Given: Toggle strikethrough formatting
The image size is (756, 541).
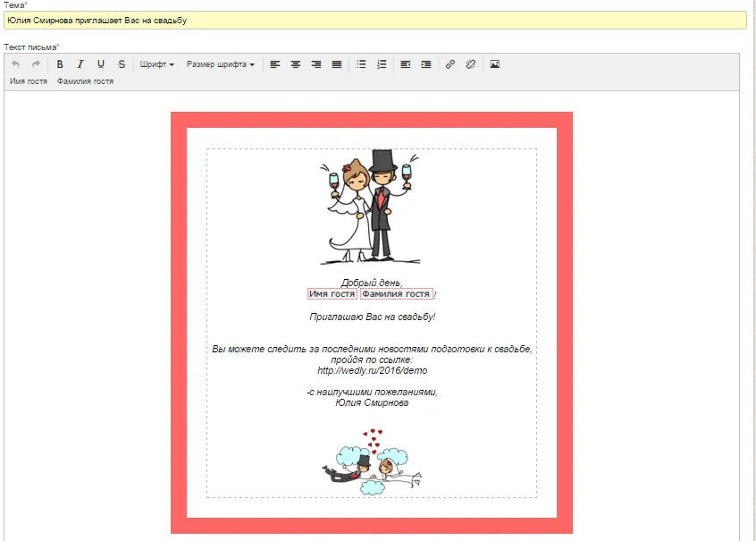Looking at the screenshot, I should [x=122, y=64].
